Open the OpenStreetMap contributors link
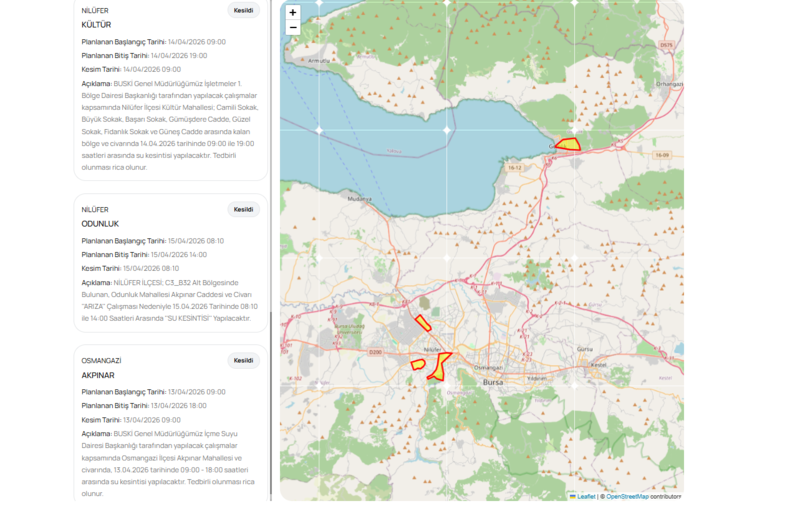Image resolution: width=800 pixels, height=511 pixels. pyautogui.click(x=627, y=496)
